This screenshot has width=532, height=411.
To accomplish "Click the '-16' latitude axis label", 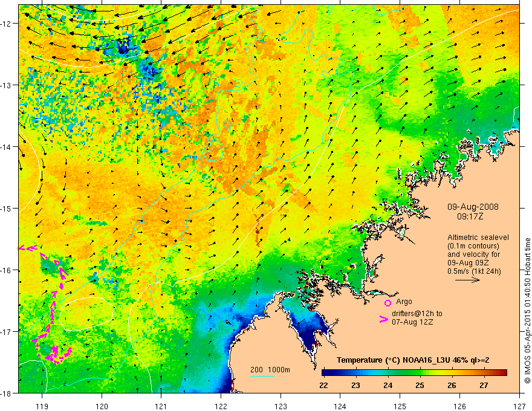I will point(7,270).
